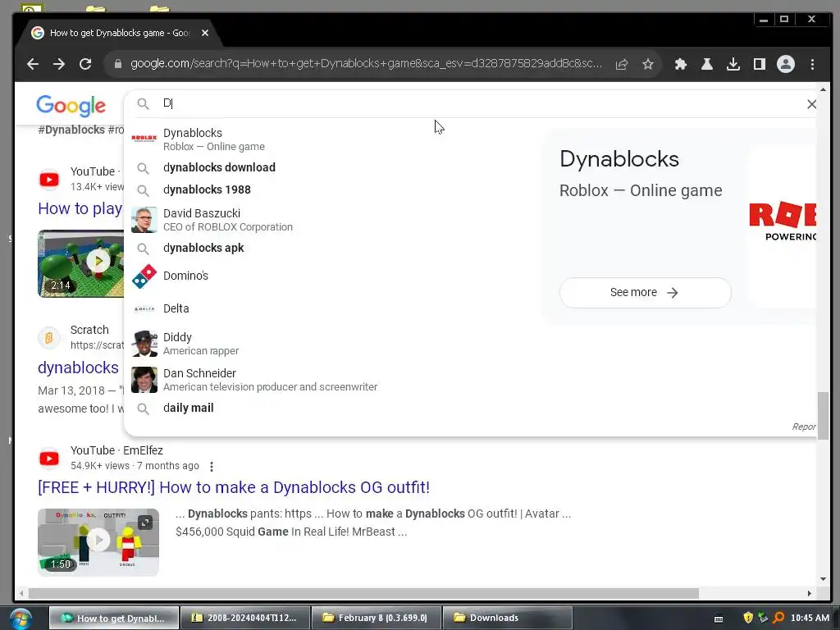Image resolution: width=840 pixels, height=630 pixels.
Task: Open three-dot options for EmElfez result
Action: pyautogui.click(x=212, y=467)
